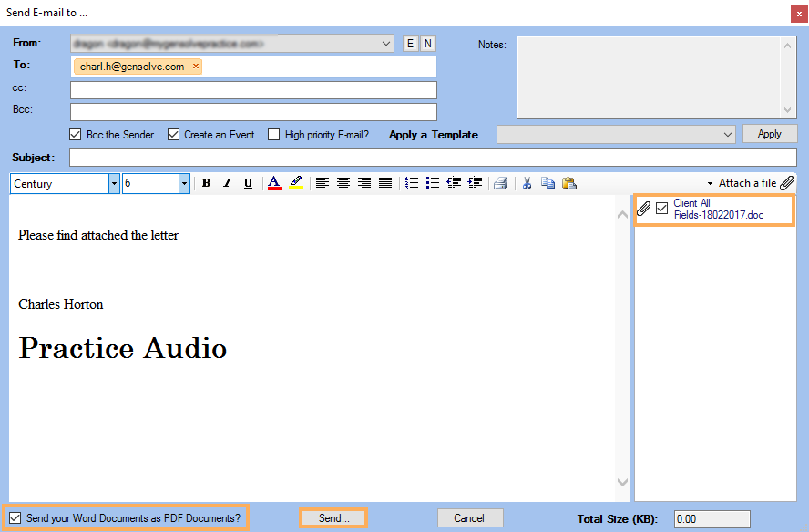Toggle Send your Word Documents as PDF
809x532 pixels.
(15, 518)
